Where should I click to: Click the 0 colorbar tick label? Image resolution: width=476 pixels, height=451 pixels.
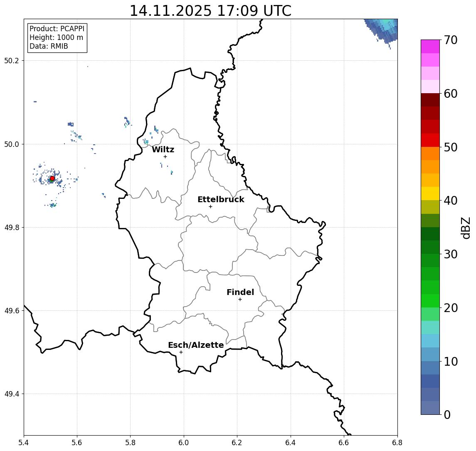447,415
